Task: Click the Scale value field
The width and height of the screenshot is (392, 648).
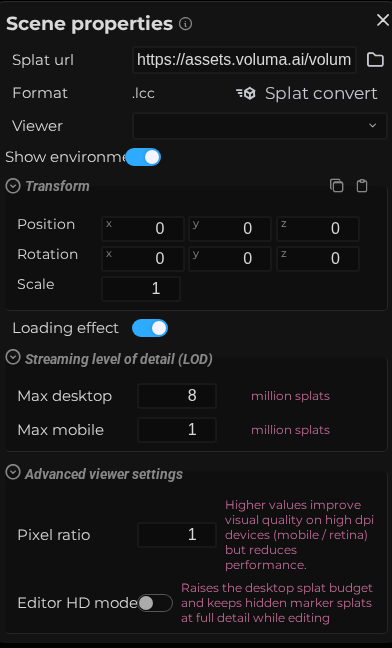Action: coord(141,288)
